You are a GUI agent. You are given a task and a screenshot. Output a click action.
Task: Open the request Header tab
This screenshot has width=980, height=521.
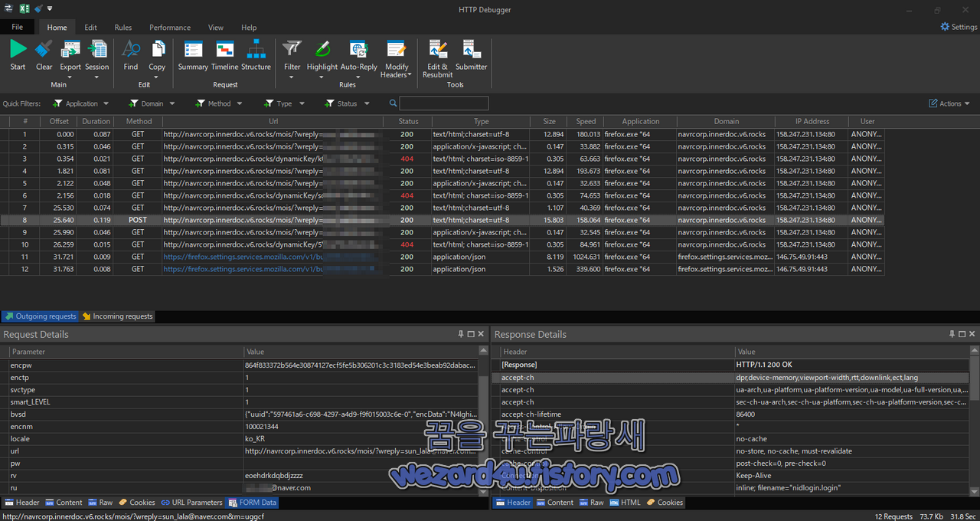pos(22,503)
